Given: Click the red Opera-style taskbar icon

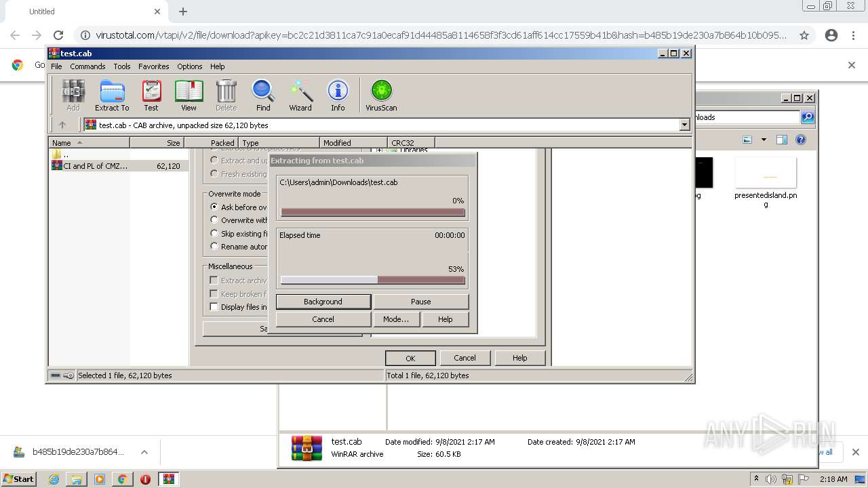Looking at the screenshot, I should pos(145,479).
